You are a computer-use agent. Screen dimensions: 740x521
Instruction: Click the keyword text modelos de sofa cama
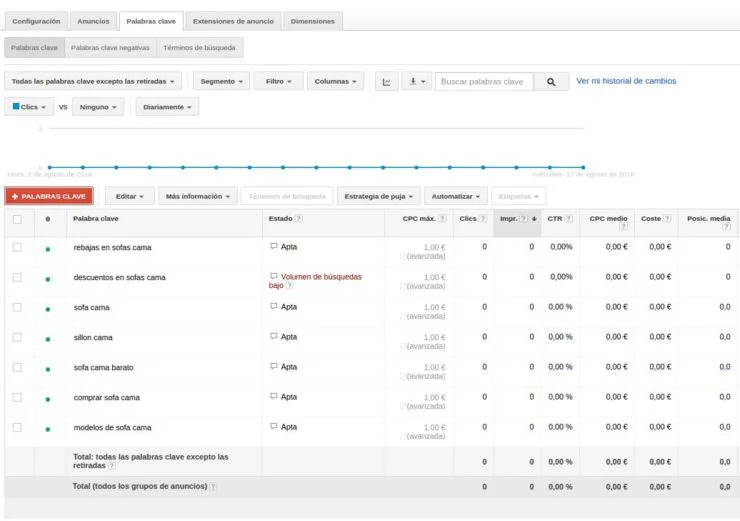tap(112, 428)
